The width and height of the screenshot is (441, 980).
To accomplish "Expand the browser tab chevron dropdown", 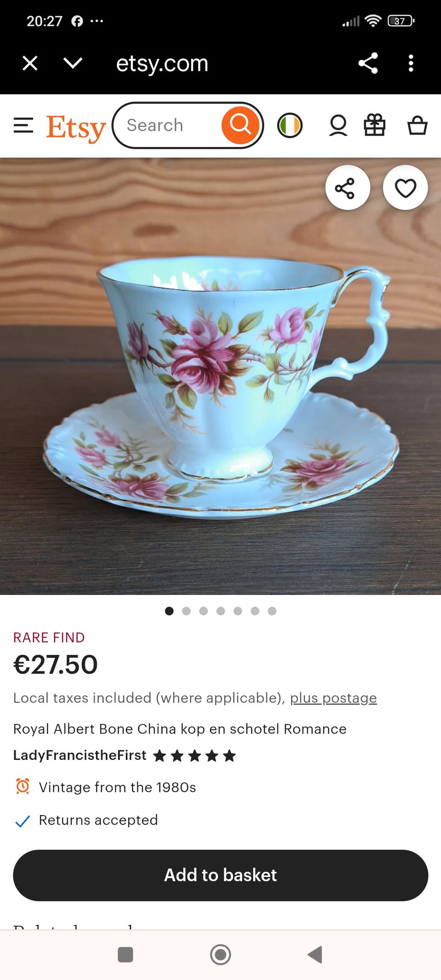I will click(73, 63).
